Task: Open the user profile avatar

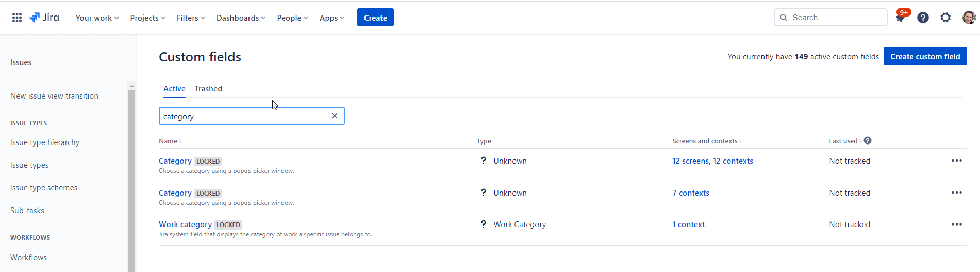Action: [969, 18]
